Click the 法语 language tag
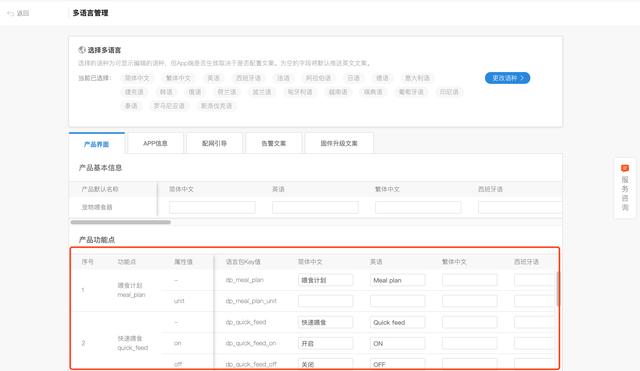The height and width of the screenshot is (371, 640). tap(284, 78)
